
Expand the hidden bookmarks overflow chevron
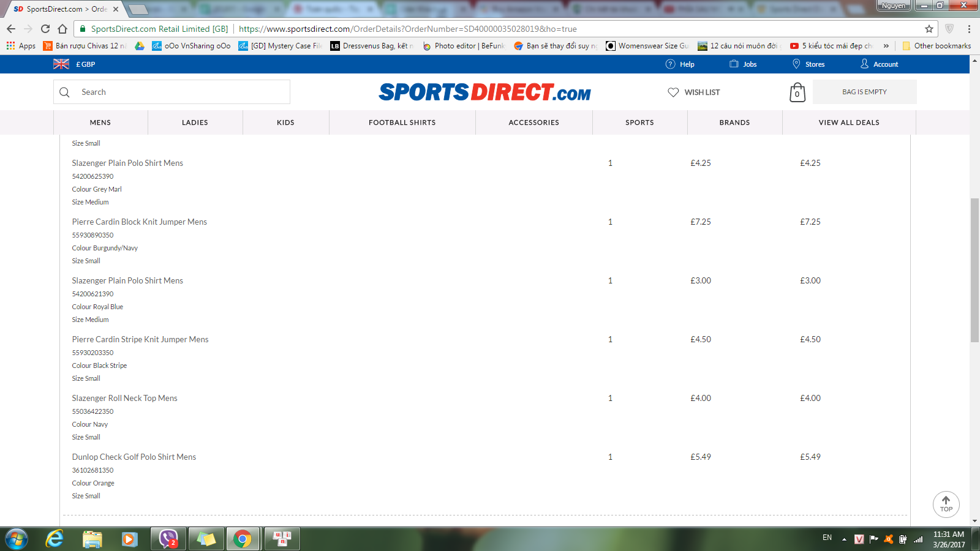tap(886, 46)
